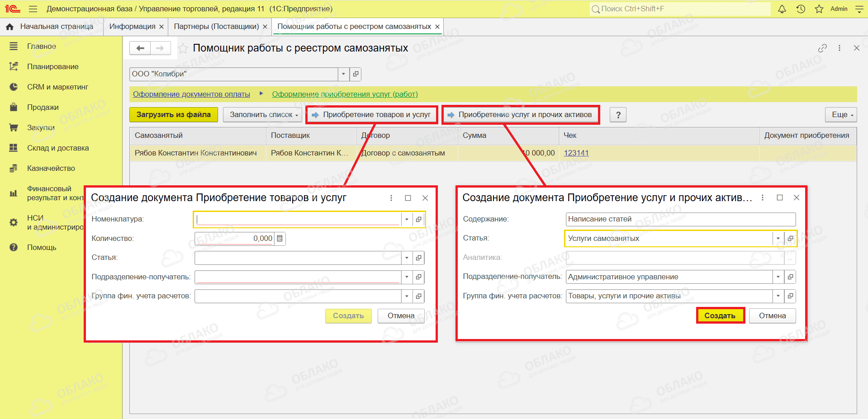Image resolution: width=868 pixels, height=419 pixels.
Task: Close Партнеры (Поставщики) tab
Action: click(265, 27)
